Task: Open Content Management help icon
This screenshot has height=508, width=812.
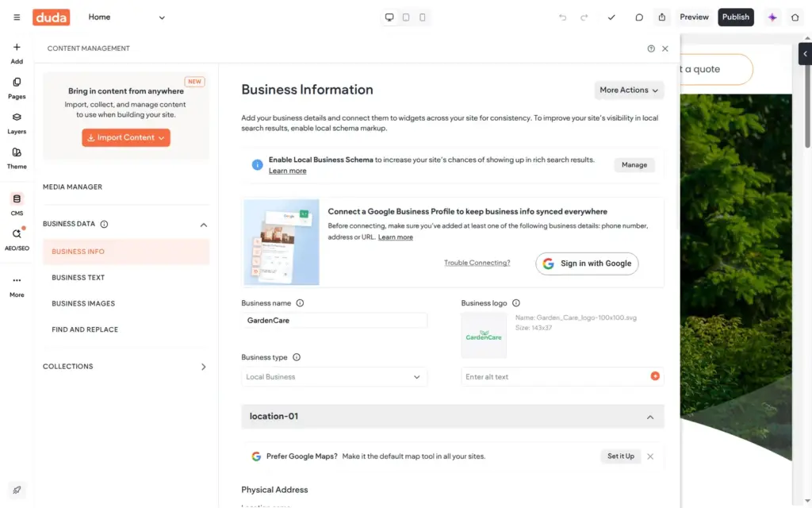Action: click(x=651, y=48)
